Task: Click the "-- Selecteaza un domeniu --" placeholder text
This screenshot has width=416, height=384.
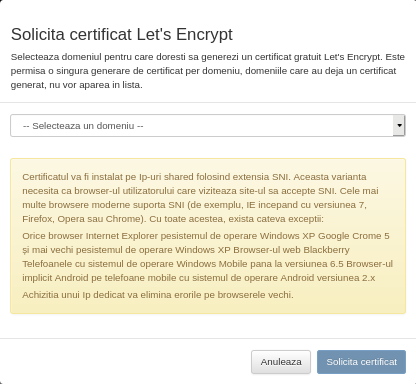Action: click(83, 126)
